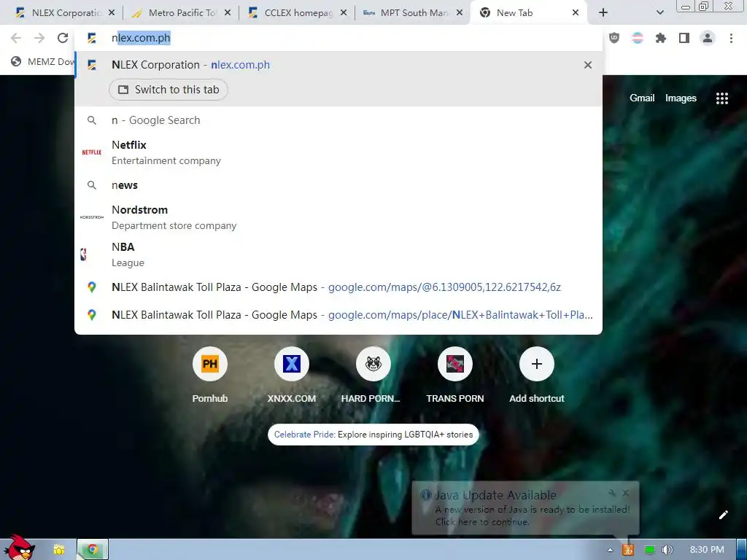Close the New Tab tab

tap(576, 13)
